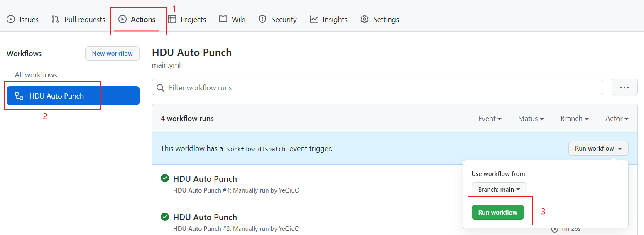Click the workflow_dispatch code label
644x235 pixels.
[256, 149]
